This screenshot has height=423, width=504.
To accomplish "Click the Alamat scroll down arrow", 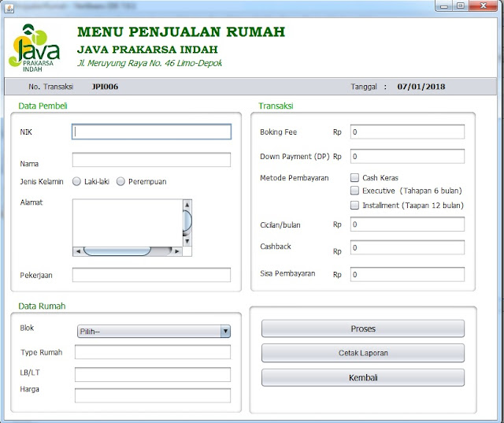I will (187, 241).
